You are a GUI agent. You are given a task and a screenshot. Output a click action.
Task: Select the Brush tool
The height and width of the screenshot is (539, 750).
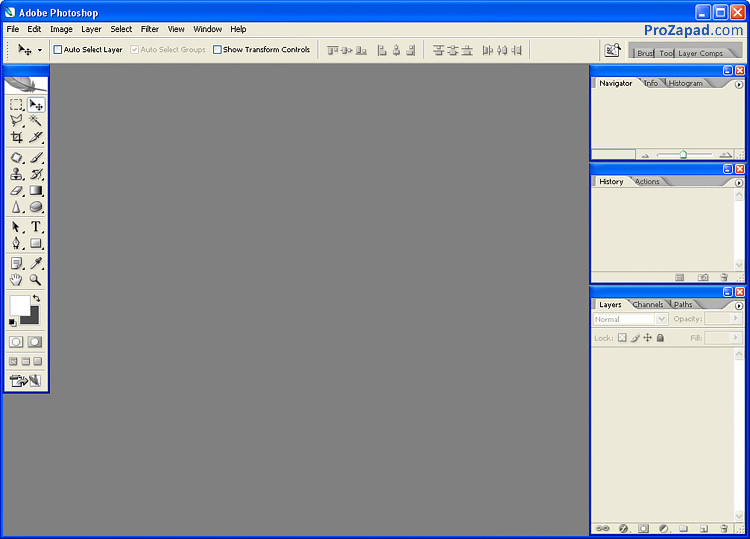pyautogui.click(x=36, y=157)
